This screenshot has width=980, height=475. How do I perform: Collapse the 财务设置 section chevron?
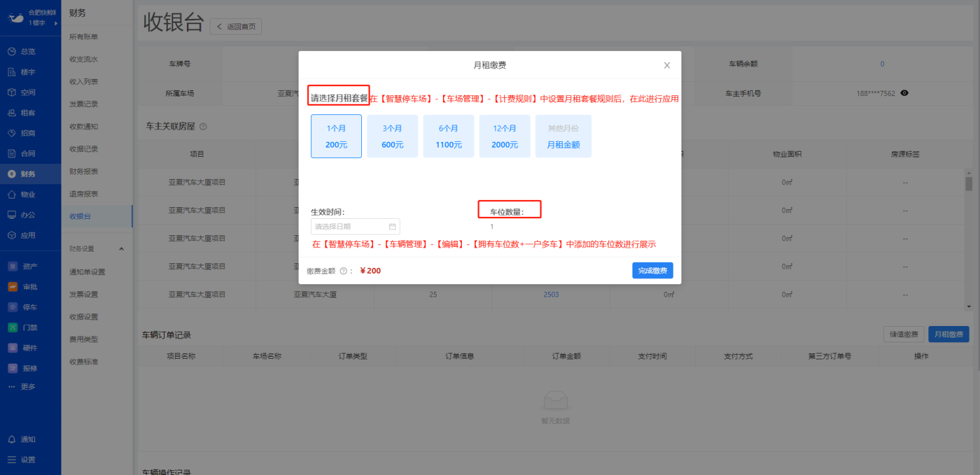pyautogui.click(x=121, y=249)
